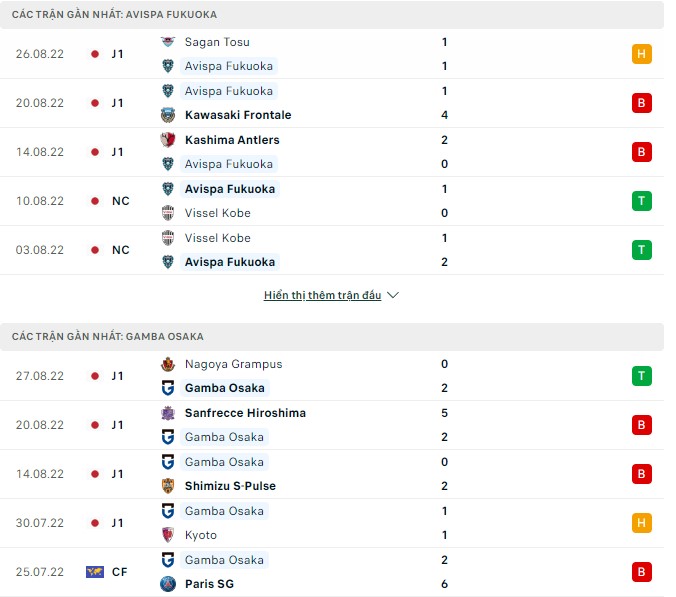Click the green T badge for Nagoya Grampus match
Screen dimensions: 676x597
(x=641, y=376)
